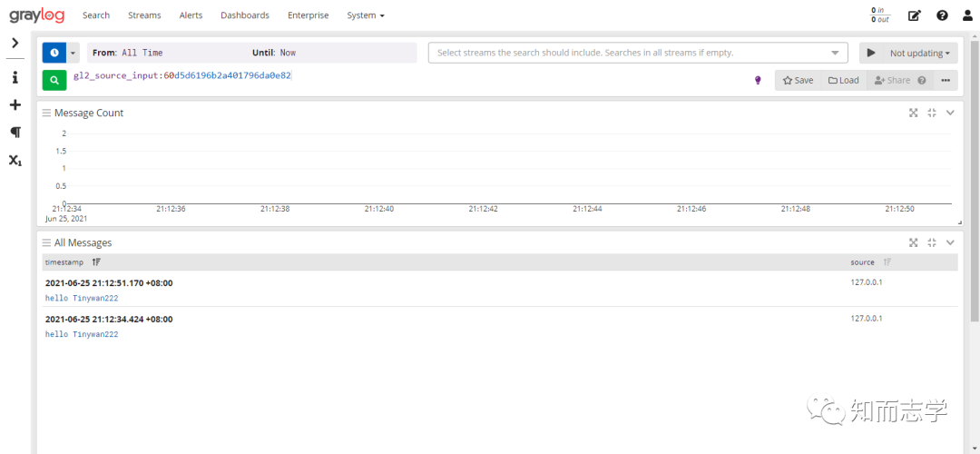Sort messages by the timestamp sort icon
The height and width of the screenshot is (454, 980).
(96, 262)
